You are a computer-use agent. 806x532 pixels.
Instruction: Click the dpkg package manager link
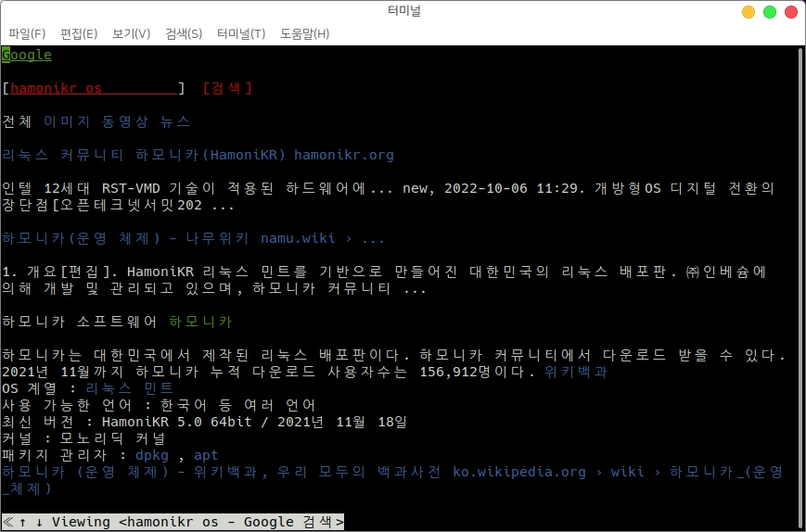coord(153,455)
